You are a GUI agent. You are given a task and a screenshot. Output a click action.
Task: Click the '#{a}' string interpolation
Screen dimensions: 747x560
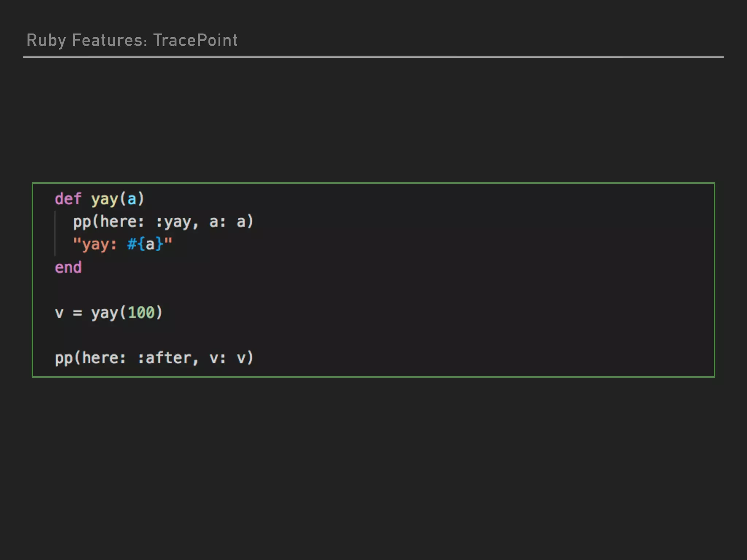[x=145, y=244]
